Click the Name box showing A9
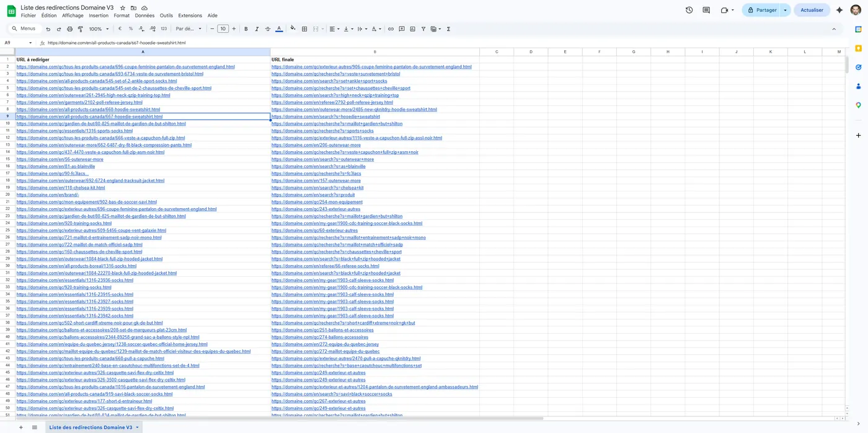This screenshot has width=868, height=433. pos(17,43)
